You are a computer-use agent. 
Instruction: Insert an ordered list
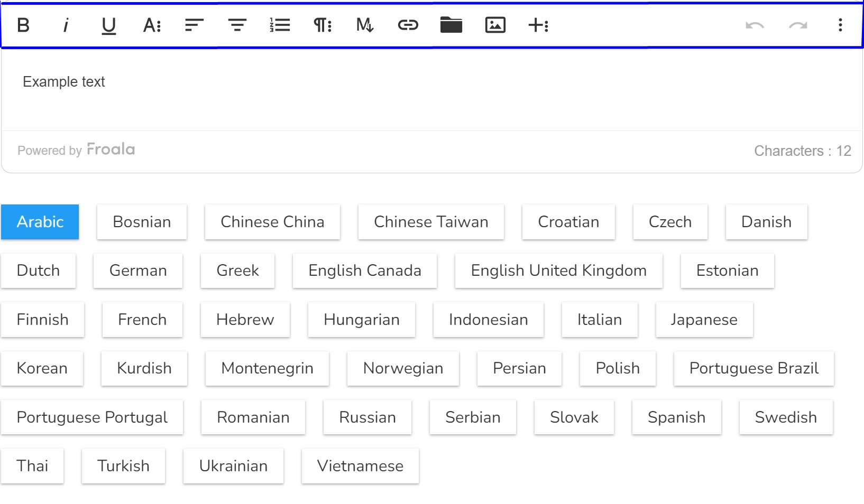tap(280, 25)
